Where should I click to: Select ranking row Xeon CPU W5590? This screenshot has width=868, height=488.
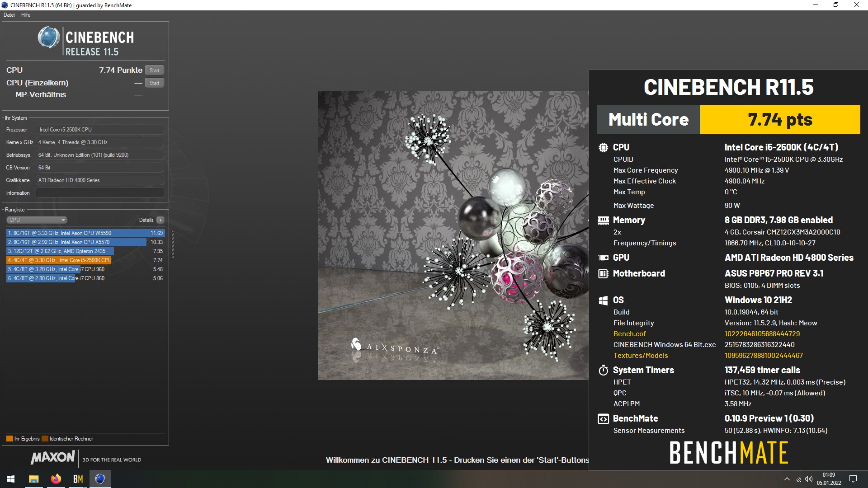point(85,233)
